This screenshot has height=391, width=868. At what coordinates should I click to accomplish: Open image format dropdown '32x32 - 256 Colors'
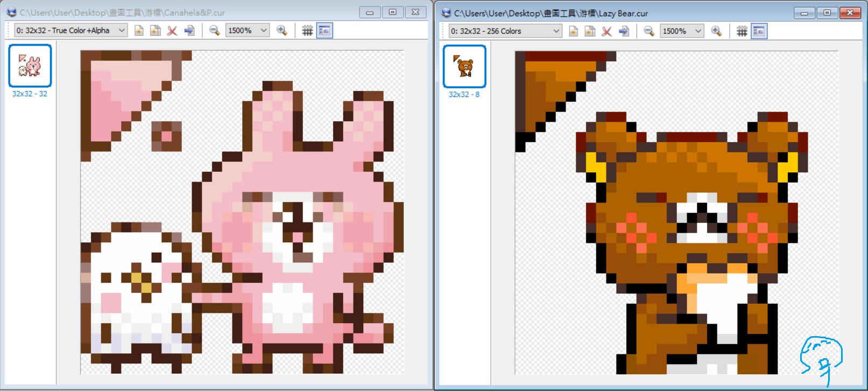505,31
